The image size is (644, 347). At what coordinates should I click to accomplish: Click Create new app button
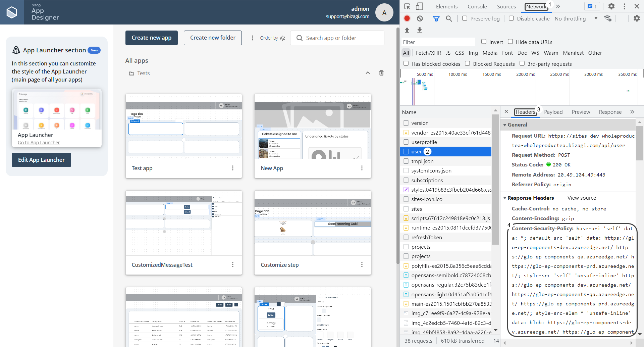pos(152,38)
